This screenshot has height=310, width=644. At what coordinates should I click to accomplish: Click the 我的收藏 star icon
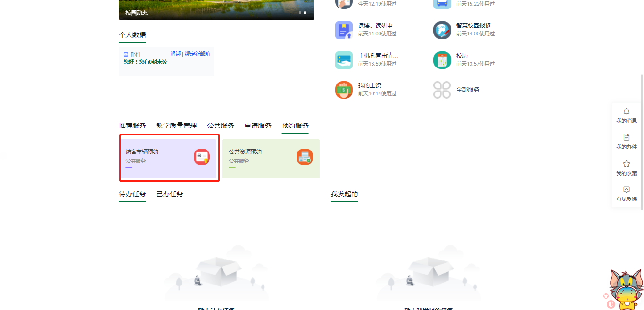pos(626,164)
